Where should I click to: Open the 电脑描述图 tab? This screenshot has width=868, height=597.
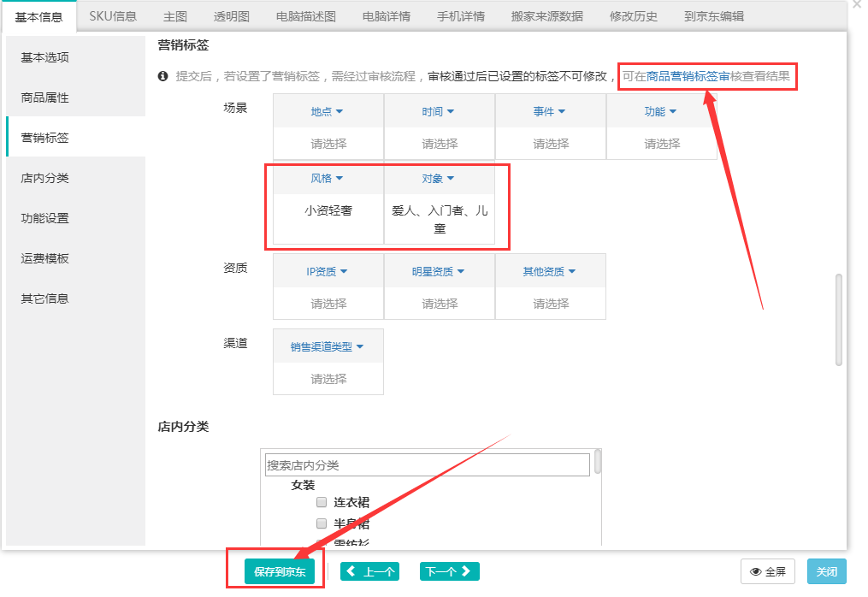click(x=306, y=16)
